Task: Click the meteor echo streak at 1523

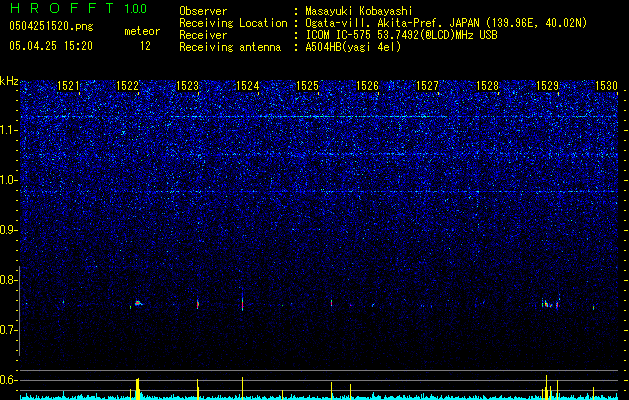Action: pyautogui.click(x=198, y=304)
